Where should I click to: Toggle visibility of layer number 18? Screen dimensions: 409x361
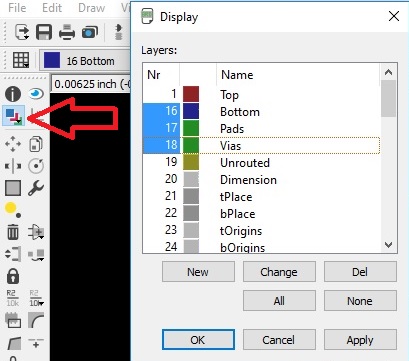click(172, 145)
